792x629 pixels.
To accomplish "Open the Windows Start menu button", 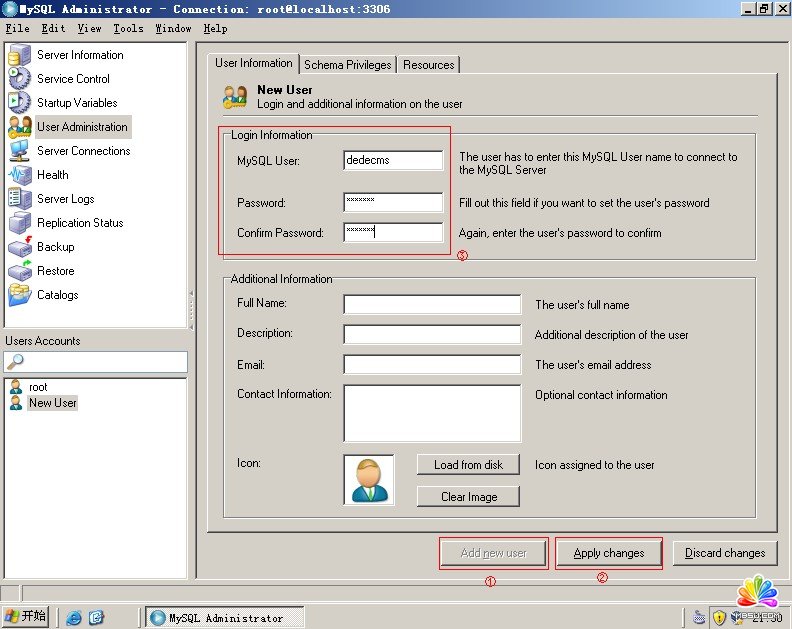I will click(27, 616).
